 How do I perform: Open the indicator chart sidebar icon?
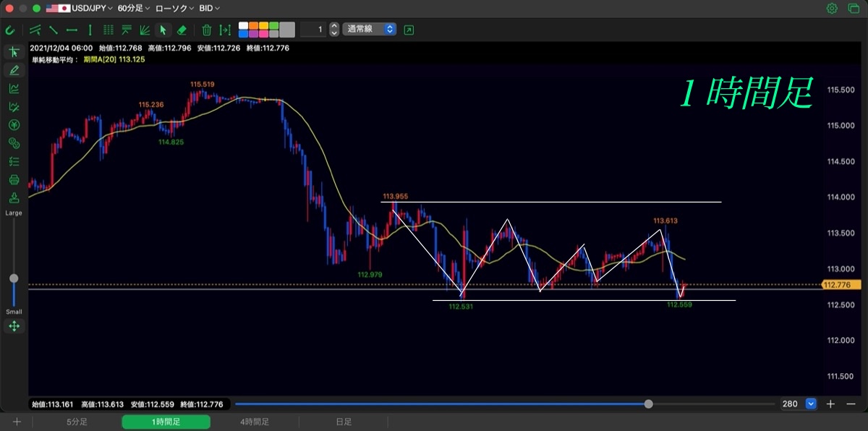click(14, 88)
